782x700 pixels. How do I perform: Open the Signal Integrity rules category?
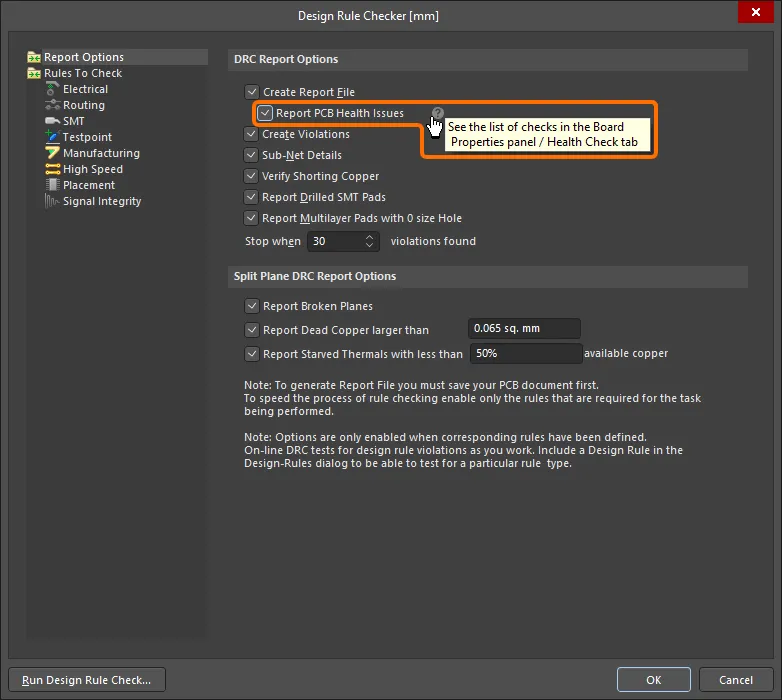click(x=102, y=201)
